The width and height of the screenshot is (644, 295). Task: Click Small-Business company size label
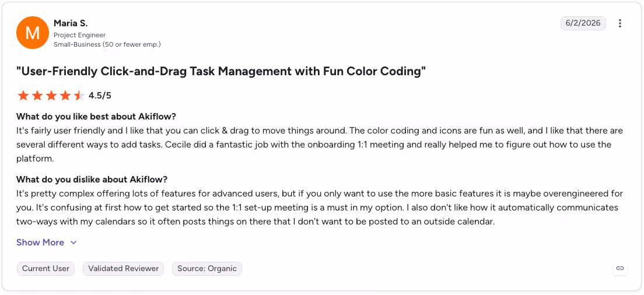107,44
